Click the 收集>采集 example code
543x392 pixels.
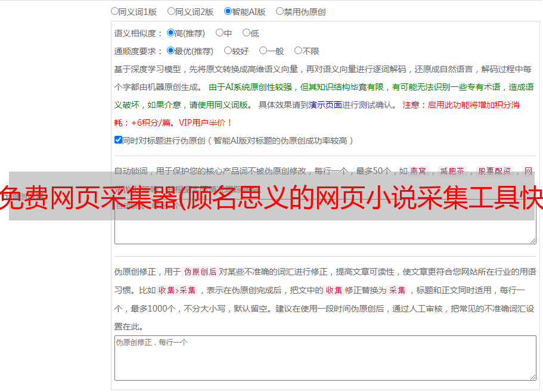pos(177,290)
